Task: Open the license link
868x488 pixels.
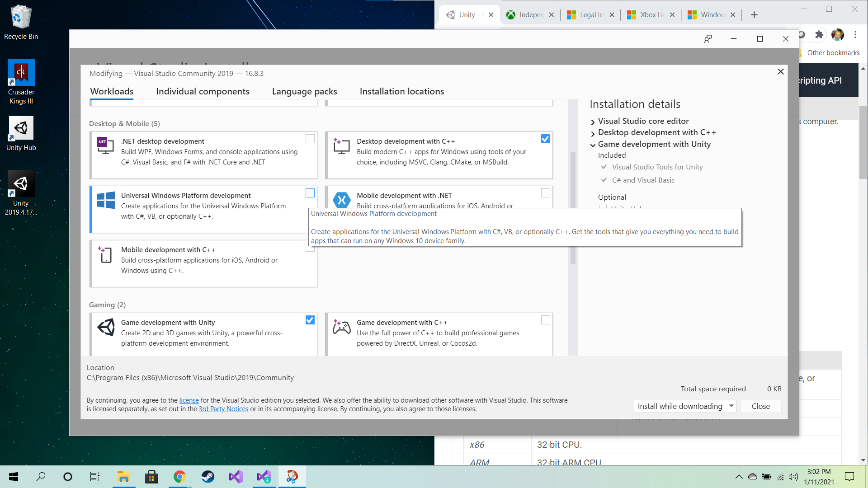Action: pos(189,400)
